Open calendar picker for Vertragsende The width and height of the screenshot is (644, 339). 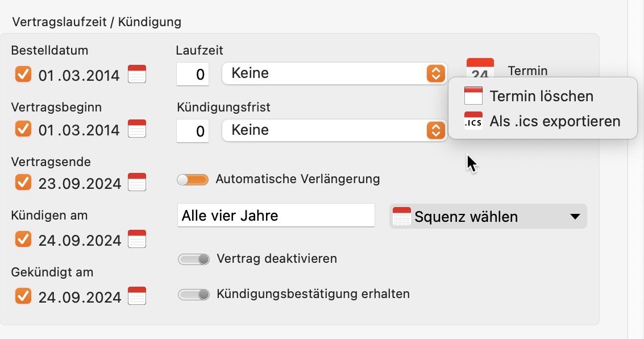[x=137, y=182]
